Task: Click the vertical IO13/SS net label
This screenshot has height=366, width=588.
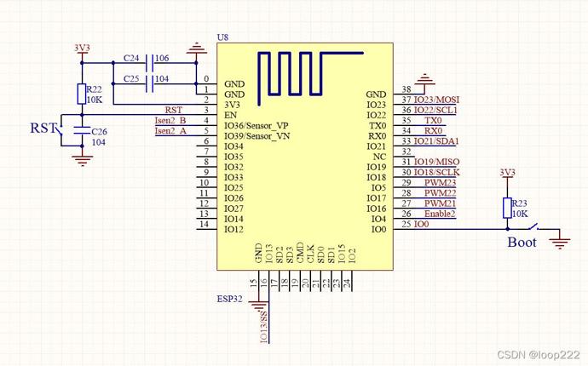Action: click(264, 326)
